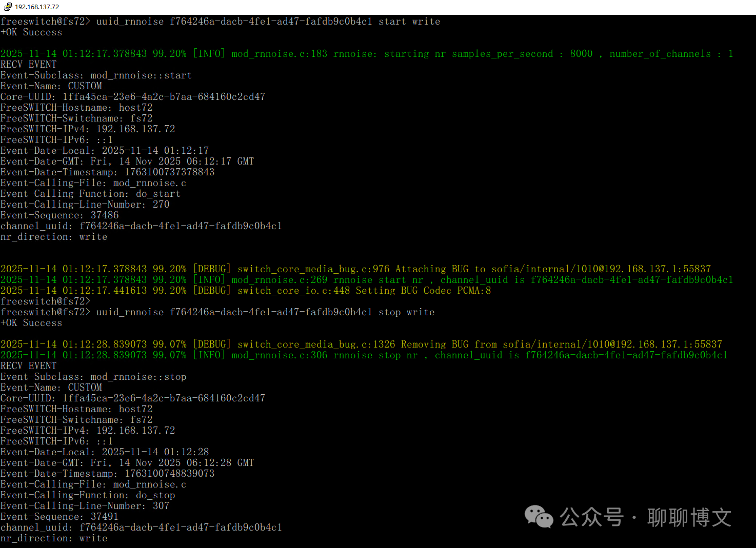Image resolution: width=756 pixels, height=548 pixels.
Task: Click 'Event-Calling-Function: do_stop'
Action: (88, 495)
